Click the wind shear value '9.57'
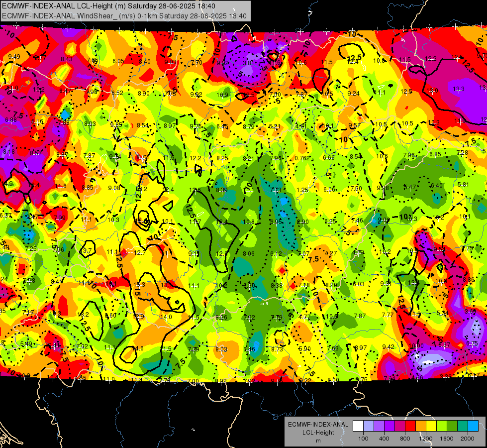 pos(354,125)
